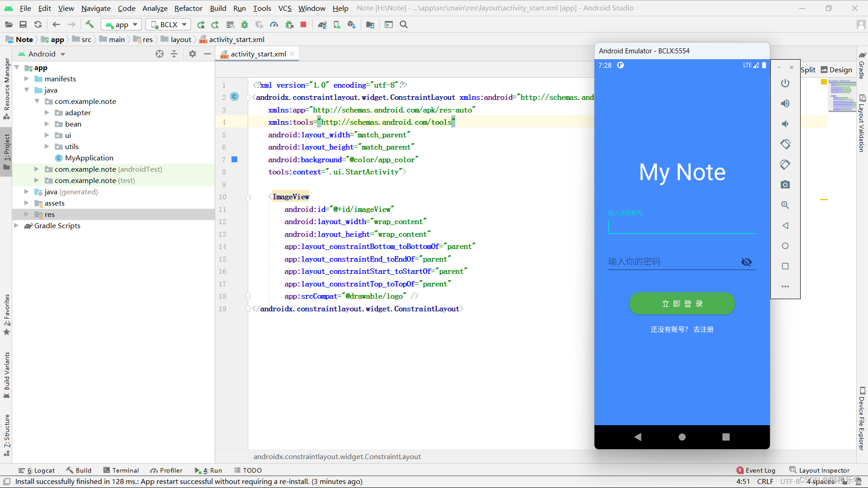Take emulator screenshot with camera icon
This screenshot has width=868, height=488.
785,184
